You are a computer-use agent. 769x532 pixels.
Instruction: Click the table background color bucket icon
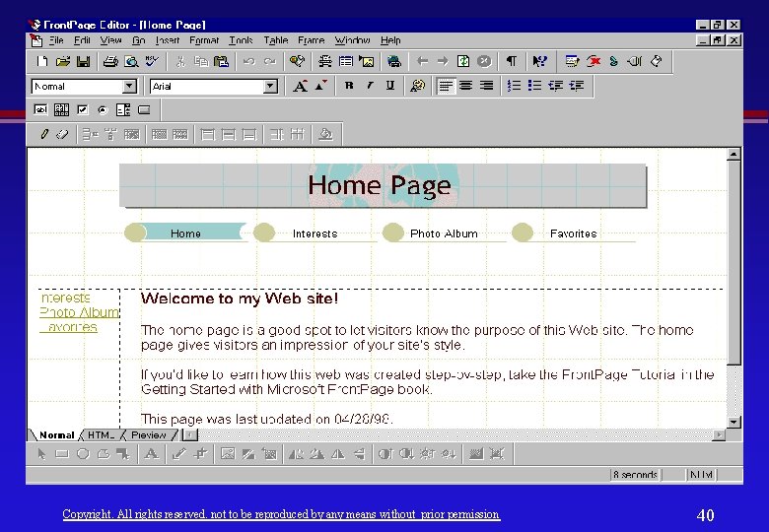pos(325,134)
